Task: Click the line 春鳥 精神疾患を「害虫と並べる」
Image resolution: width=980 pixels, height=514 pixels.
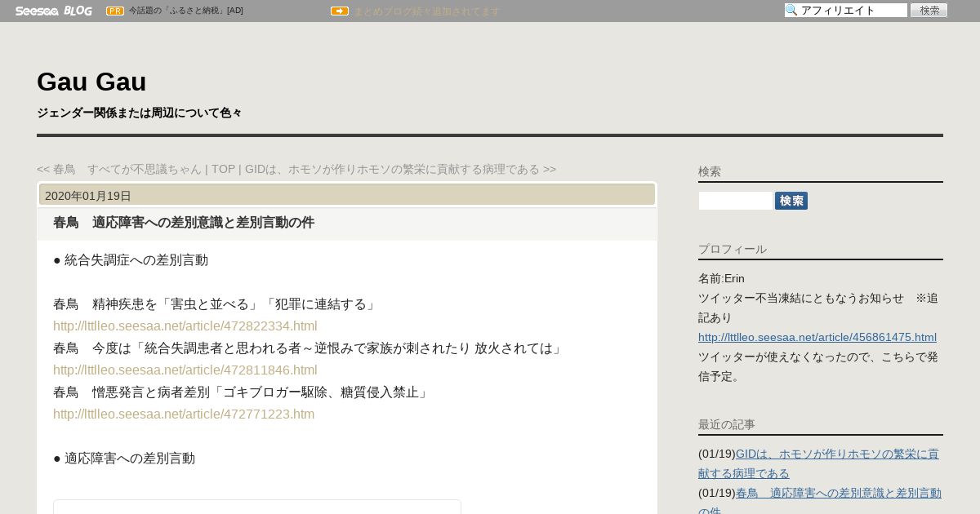Action: click(216, 304)
